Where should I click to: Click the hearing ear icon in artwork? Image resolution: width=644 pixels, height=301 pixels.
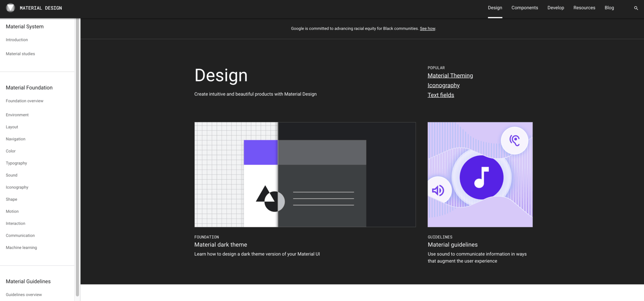[514, 140]
